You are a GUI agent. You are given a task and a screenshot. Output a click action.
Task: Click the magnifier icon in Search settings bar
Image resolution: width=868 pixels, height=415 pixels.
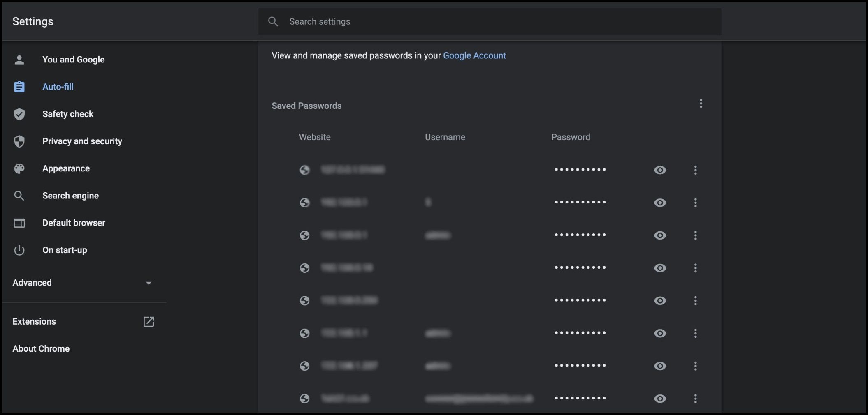(273, 21)
